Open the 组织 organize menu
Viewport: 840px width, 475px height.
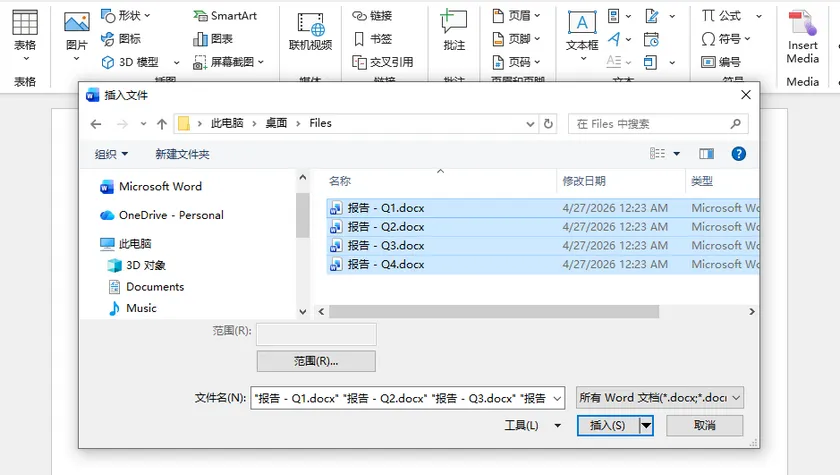tap(111, 154)
